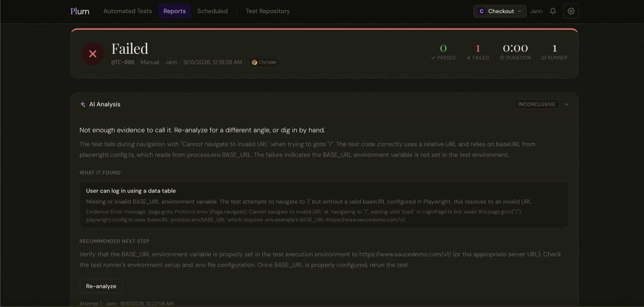The image size is (644, 307).
Task: Select the Reports tab
Action: [x=175, y=11]
